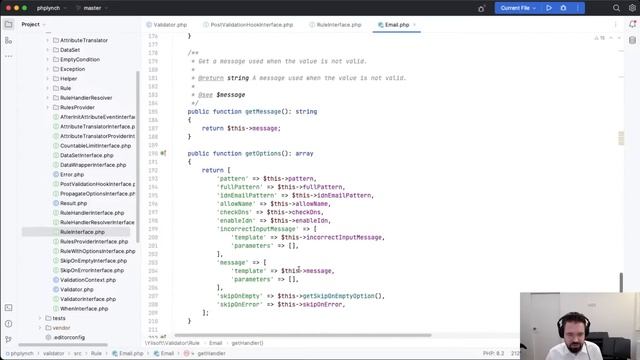The width and height of the screenshot is (640, 360).
Task: Expand the Exception folder
Action: pos(47,69)
